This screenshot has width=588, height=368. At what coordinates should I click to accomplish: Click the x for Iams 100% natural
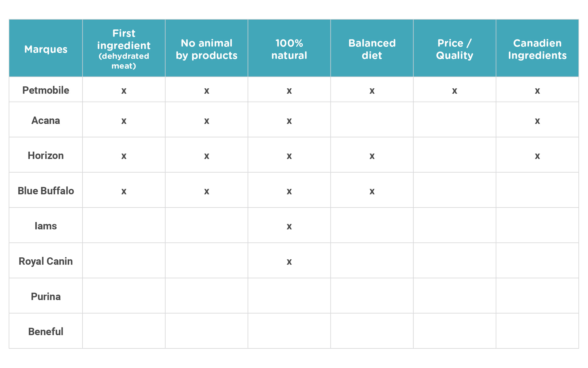pos(289,227)
